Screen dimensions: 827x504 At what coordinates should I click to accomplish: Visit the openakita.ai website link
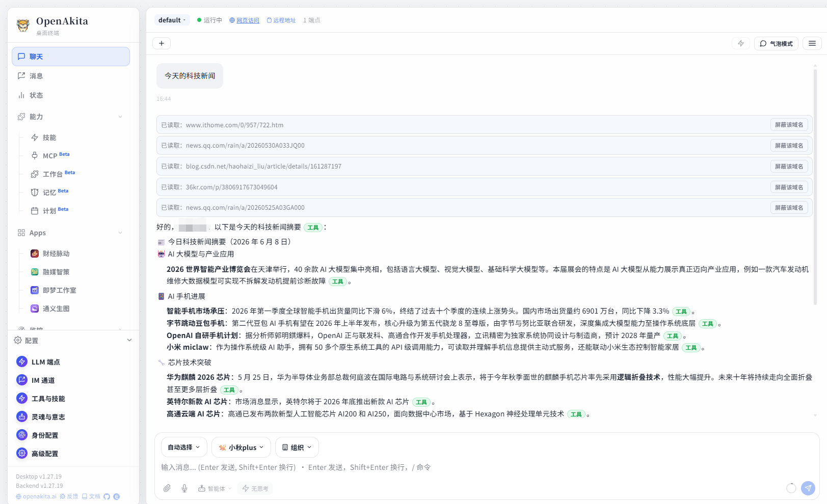click(36, 496)
